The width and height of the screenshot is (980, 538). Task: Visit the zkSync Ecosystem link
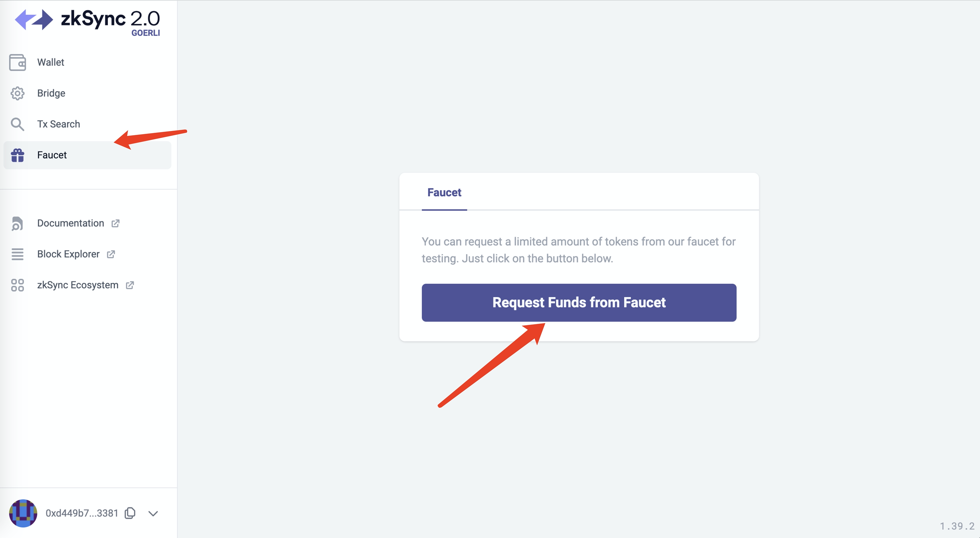point(78,285)
